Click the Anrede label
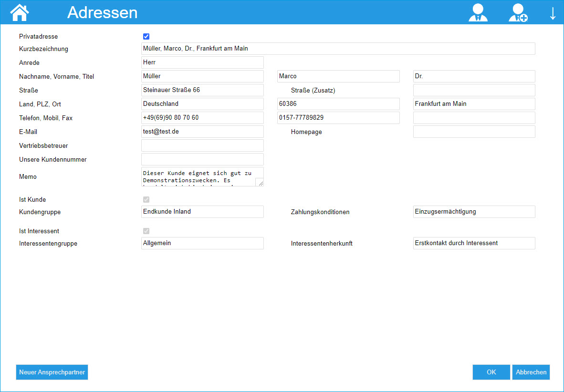 tap(29, 62)
